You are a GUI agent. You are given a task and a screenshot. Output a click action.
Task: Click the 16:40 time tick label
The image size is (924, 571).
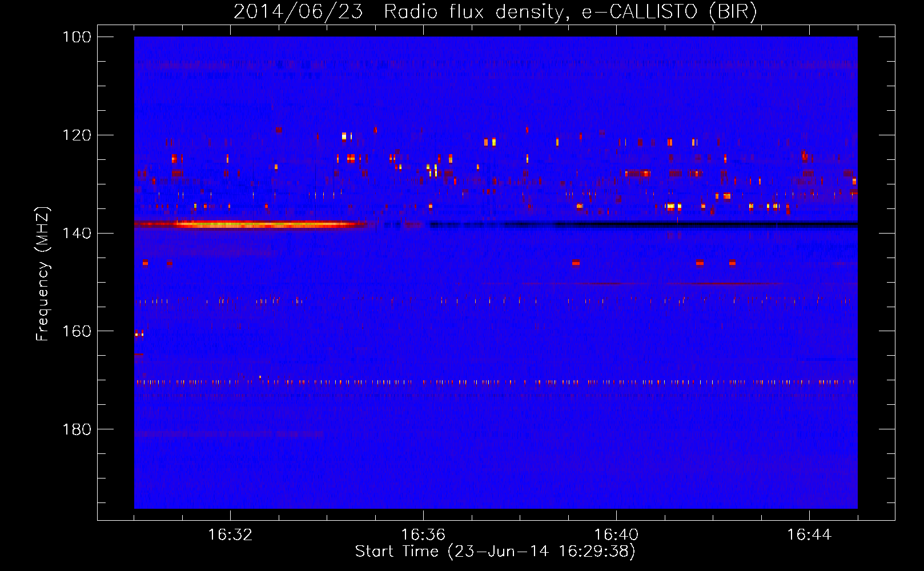click(616, 534)
